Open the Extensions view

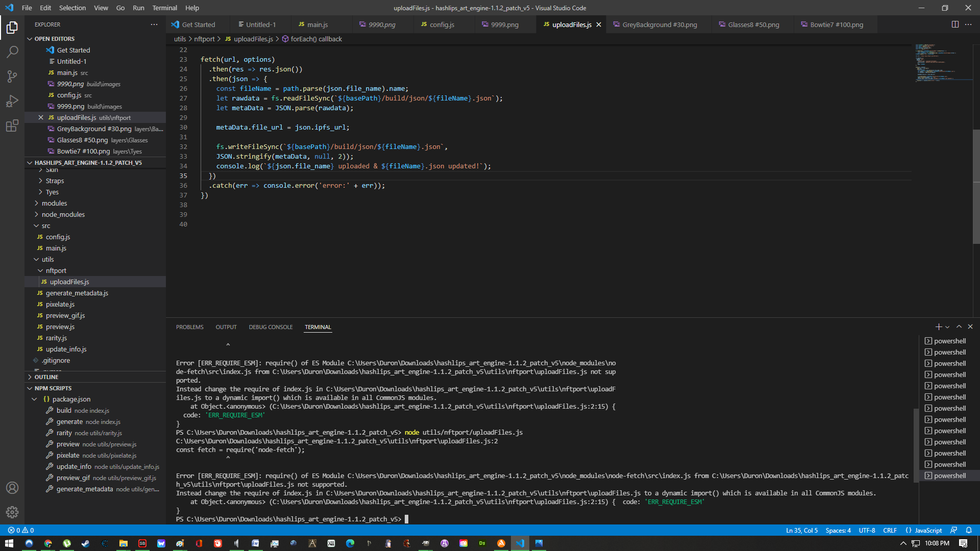pos(12,126)
